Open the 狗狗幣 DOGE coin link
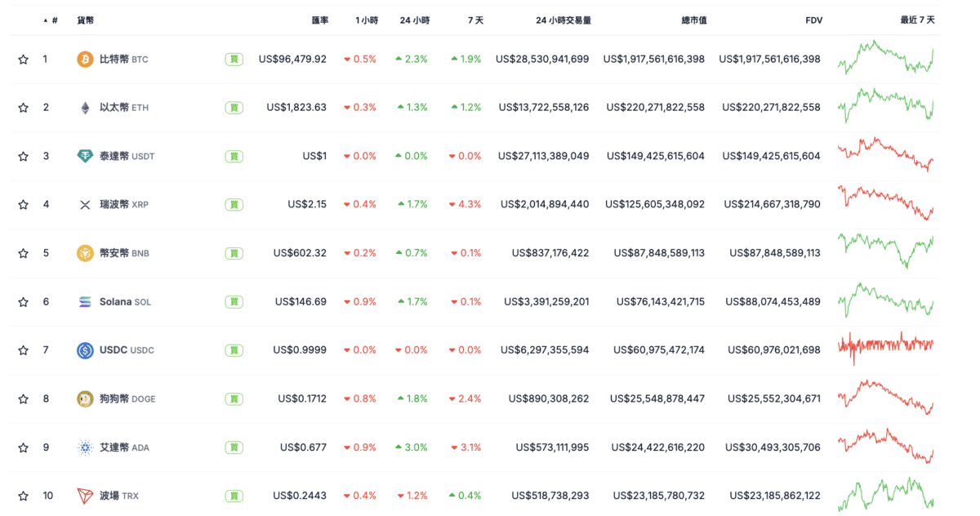The width and height of the screenshot is (980, 516). tap(127, 398)
